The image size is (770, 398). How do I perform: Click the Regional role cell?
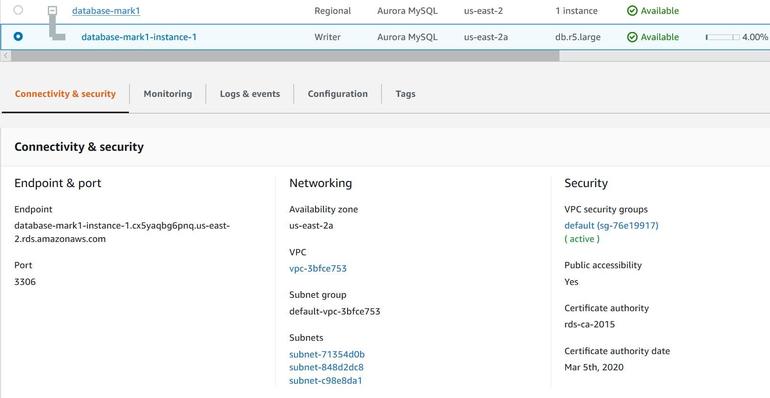332,11
